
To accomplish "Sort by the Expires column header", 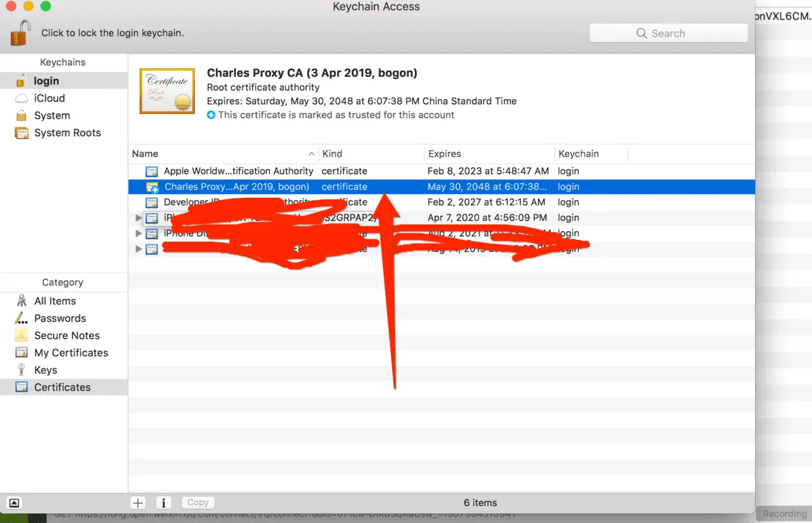I will (x=489, y=153).
